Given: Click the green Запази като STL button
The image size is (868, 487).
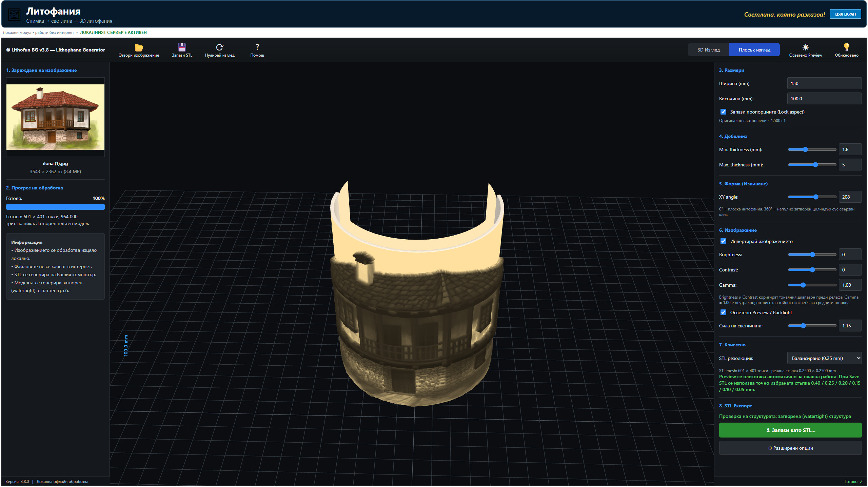Looking at the screenshot, I should tap(790, 430).
